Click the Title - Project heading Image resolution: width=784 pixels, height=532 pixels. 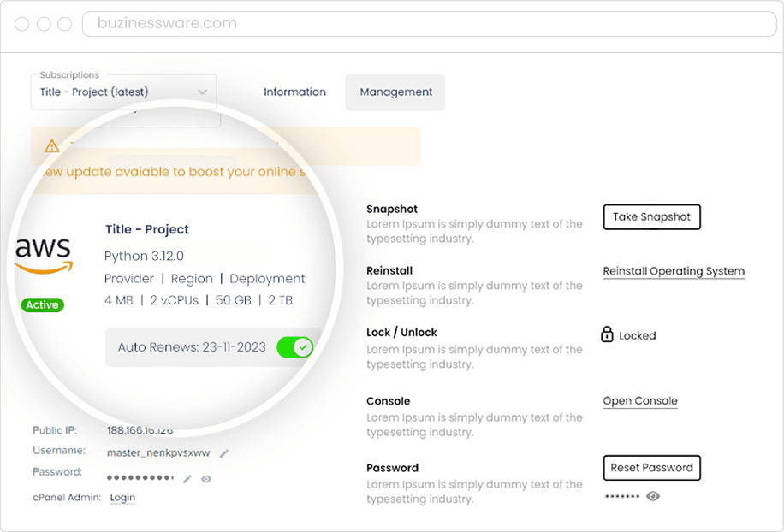147,229
